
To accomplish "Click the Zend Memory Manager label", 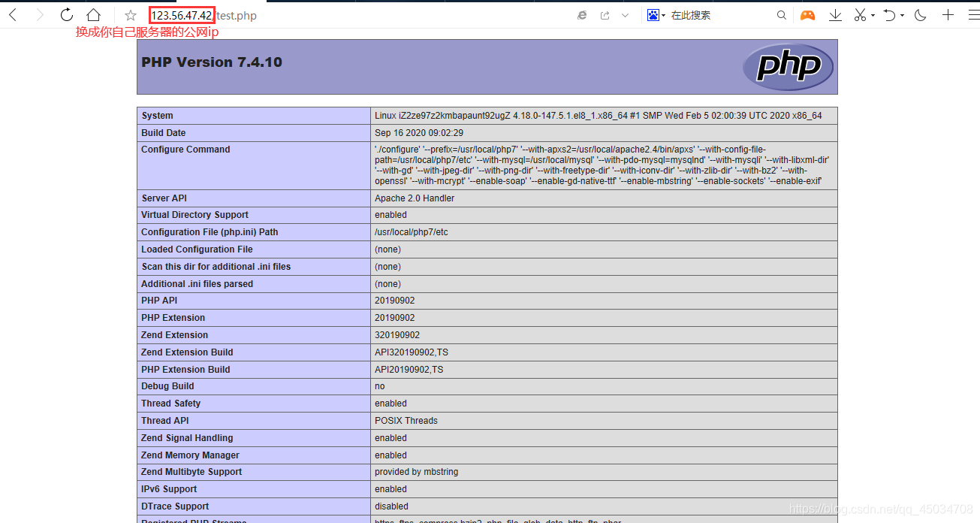I will coord(190,455).
